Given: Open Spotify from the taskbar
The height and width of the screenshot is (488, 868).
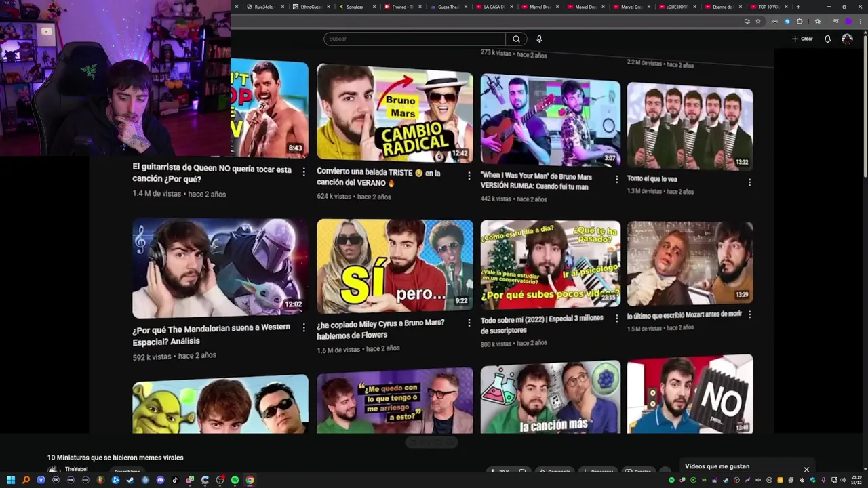Looking at the screenshot, I should [235, 480].
